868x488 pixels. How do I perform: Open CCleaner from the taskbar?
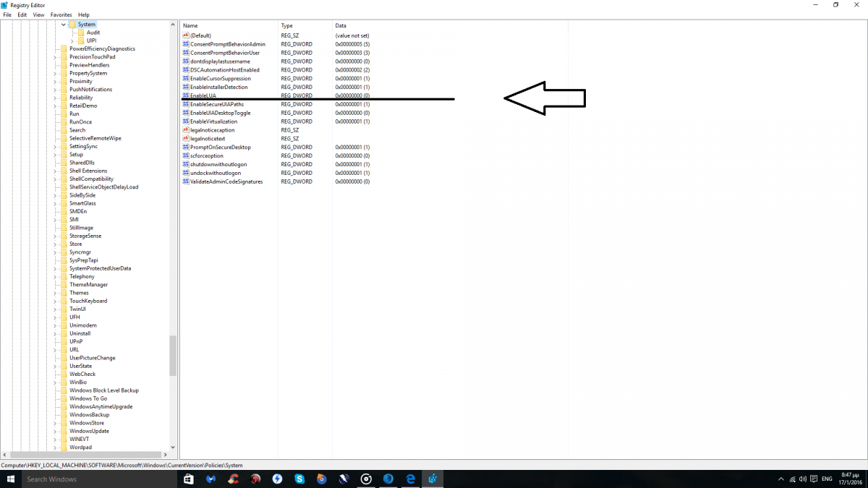coord(233,479)
